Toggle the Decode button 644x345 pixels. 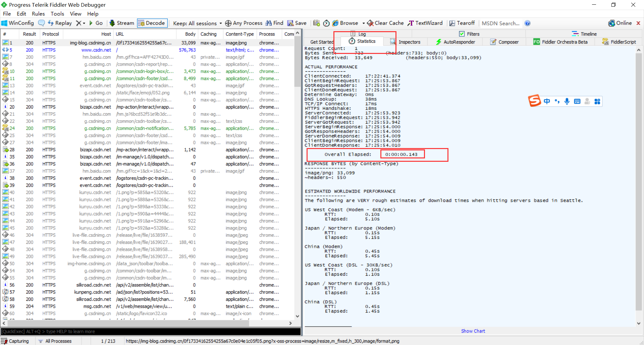click(152, 23)
